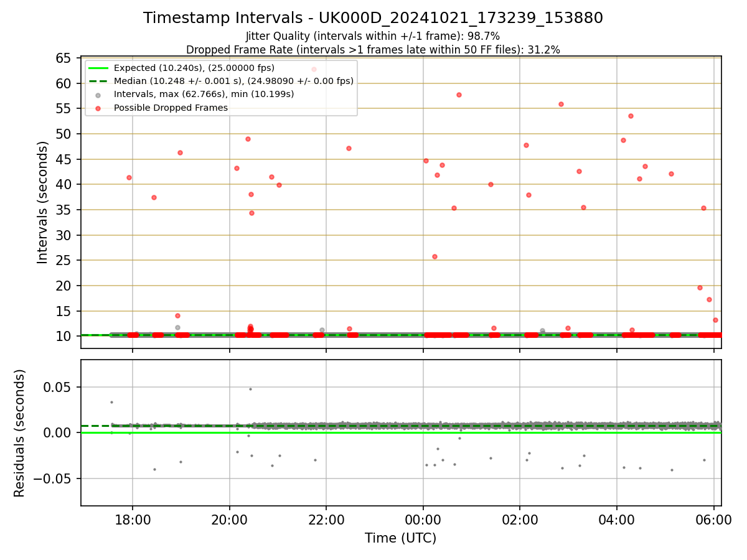
Task: Click the gray circle marker in legend
Action: (98, 95)
